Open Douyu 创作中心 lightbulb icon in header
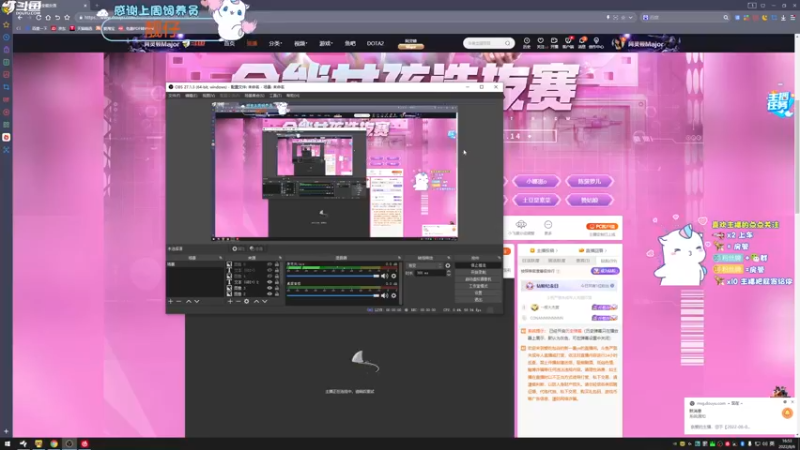 pyautogui.click(x=596, y=43)
